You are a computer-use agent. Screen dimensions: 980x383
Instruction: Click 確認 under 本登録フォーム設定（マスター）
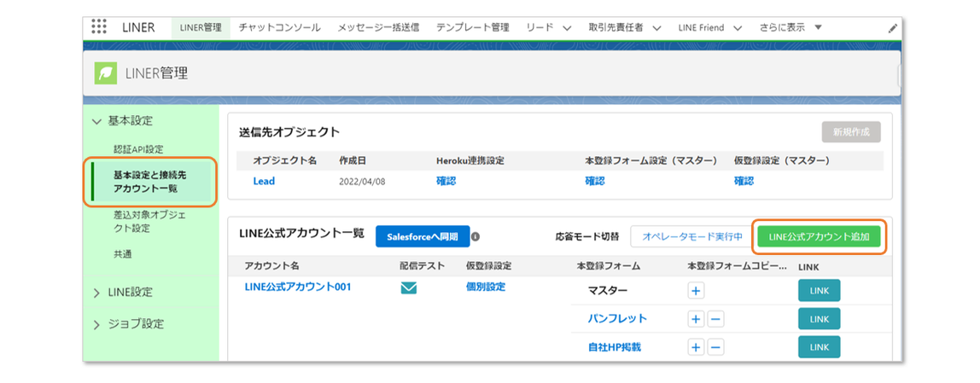pyautogui.click(x=594, y=181)
